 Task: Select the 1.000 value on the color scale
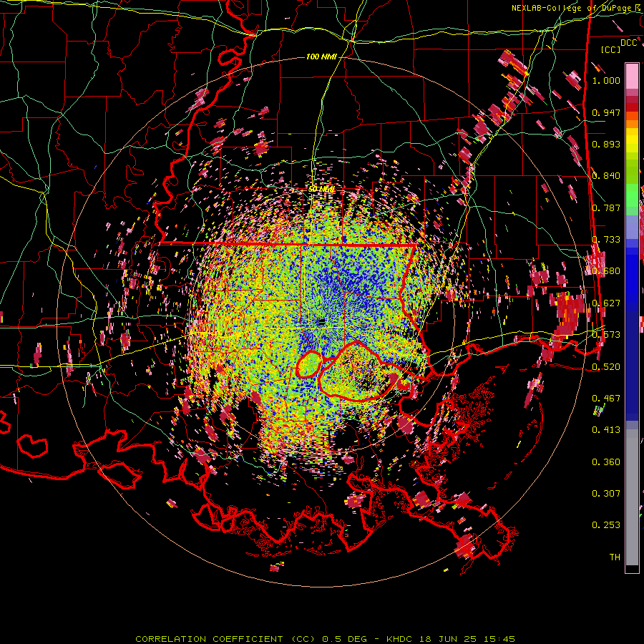coord(606,80)
